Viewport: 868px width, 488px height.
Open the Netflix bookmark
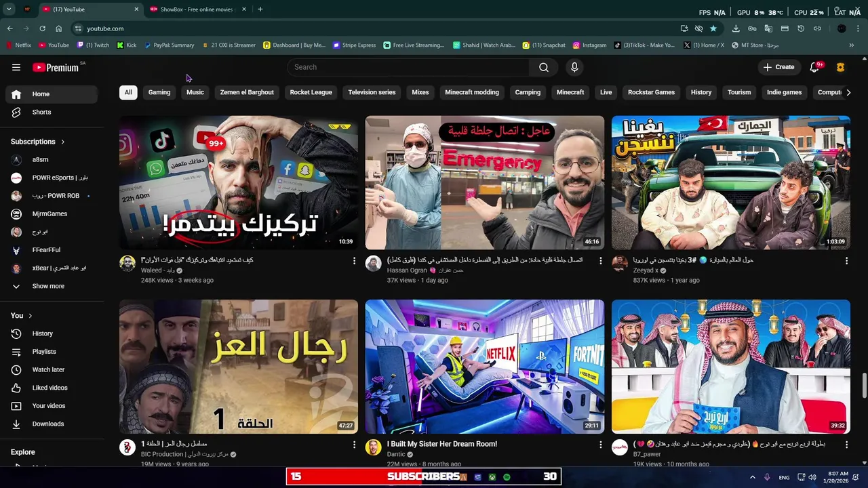click(x=19, y=45)
